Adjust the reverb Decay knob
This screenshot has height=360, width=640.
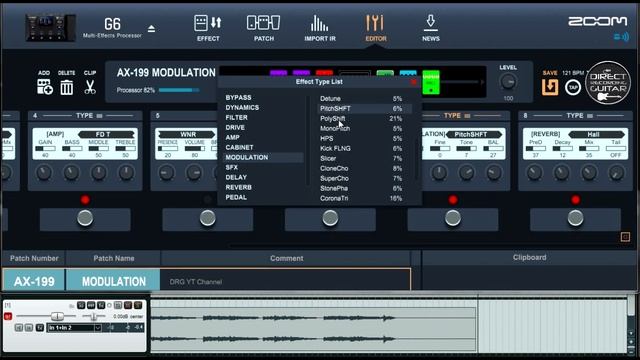click(x=562, y=173)
